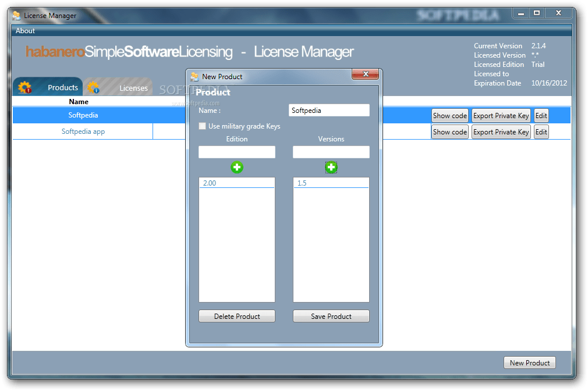The width and height of the screenshot is (588, 391).
Task: Click the info icon on the Licenses tab
Action: click(x=95, y=88)
